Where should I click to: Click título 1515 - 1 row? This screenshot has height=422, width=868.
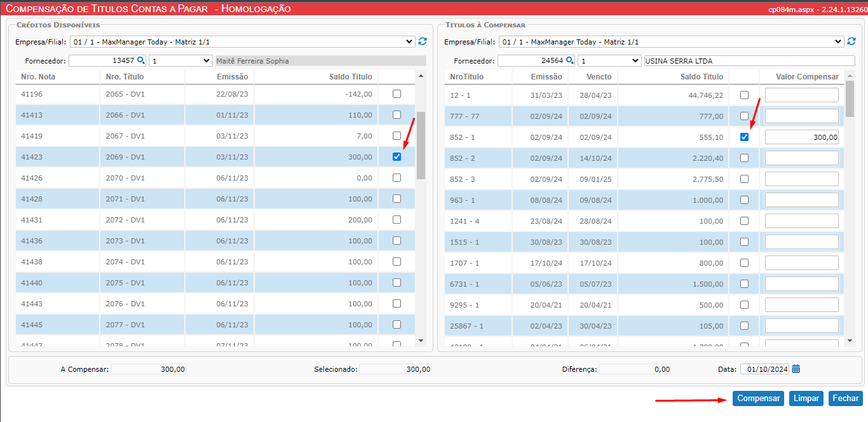(644, 242)
